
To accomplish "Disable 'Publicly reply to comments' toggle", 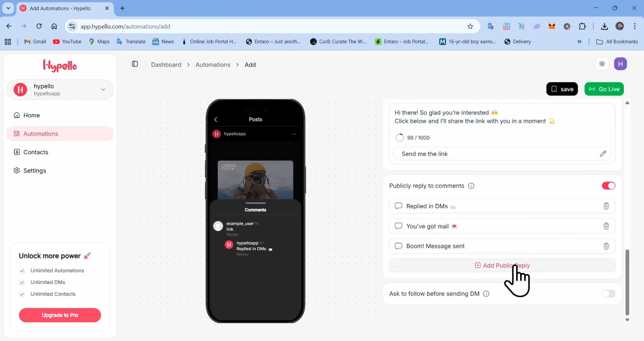I will (608, 186).
